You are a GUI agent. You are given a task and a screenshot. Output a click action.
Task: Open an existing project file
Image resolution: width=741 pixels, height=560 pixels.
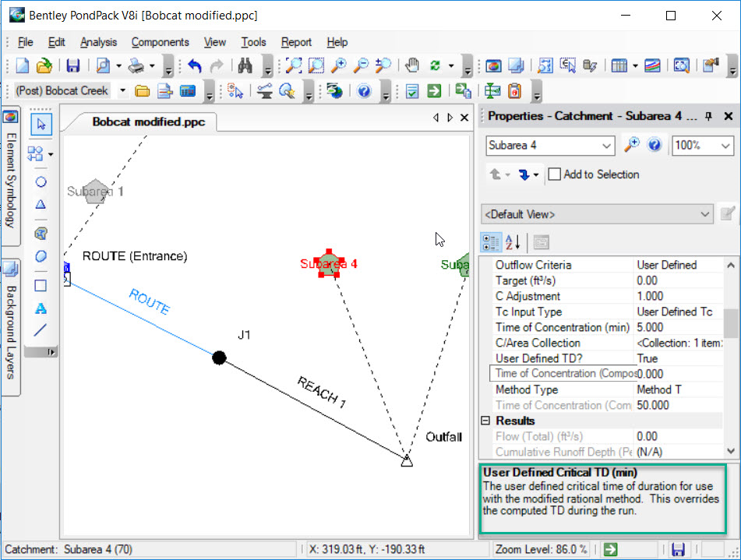(x=44, y=65)
